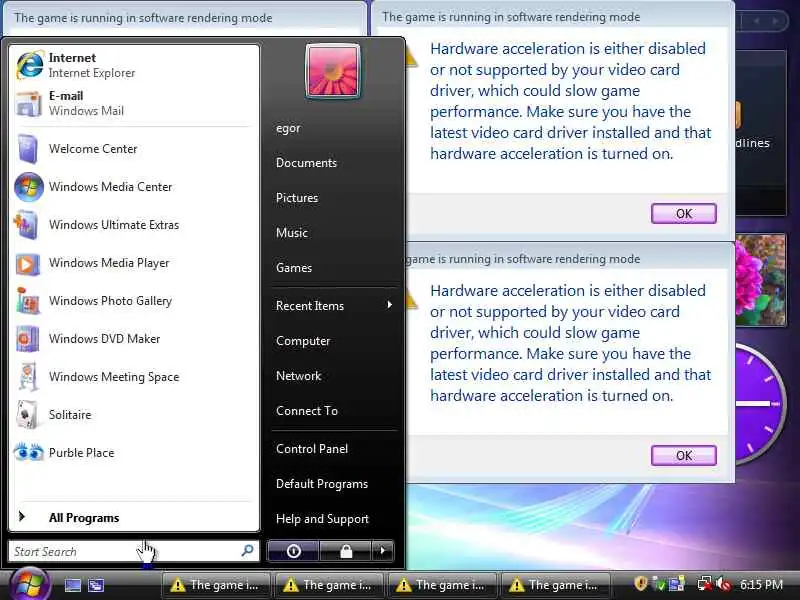Open Help and Support
800x600 pixels.
click(x=322, y=519)
